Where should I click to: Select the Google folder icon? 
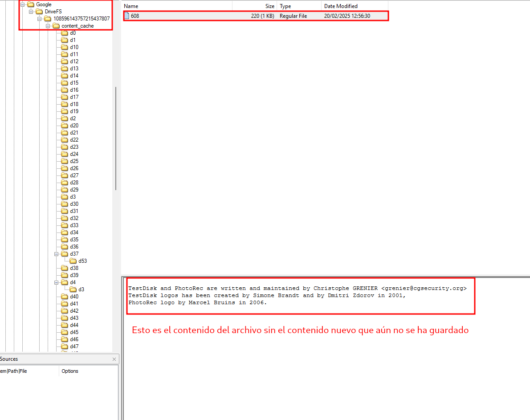pos(31,4)
